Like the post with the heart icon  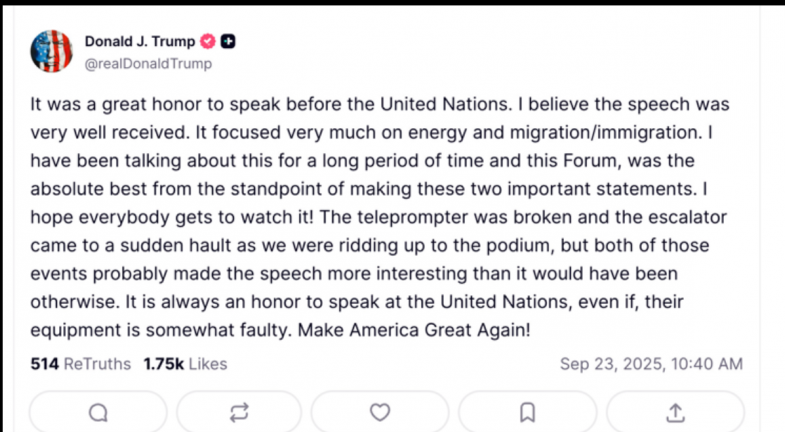pos(380,412)
